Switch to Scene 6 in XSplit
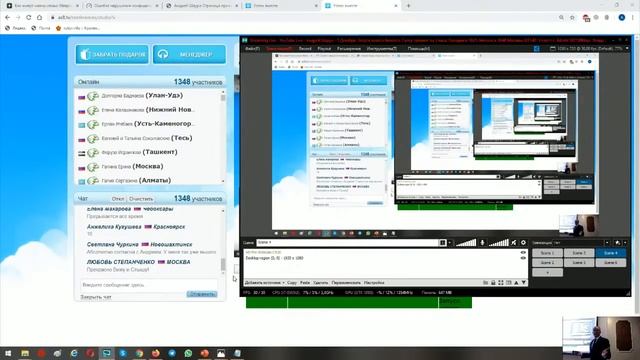 click(611, 263)
